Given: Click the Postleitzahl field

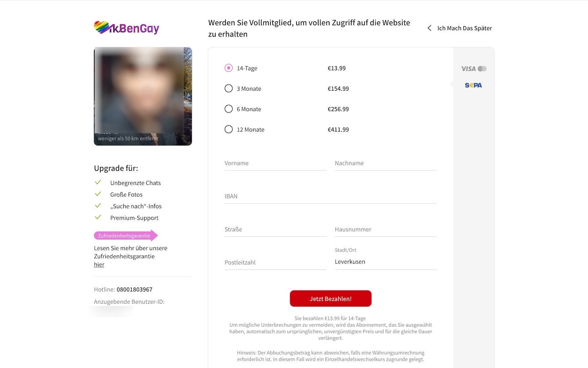Looking at the screenshot, I should click(x=275, y=263).
